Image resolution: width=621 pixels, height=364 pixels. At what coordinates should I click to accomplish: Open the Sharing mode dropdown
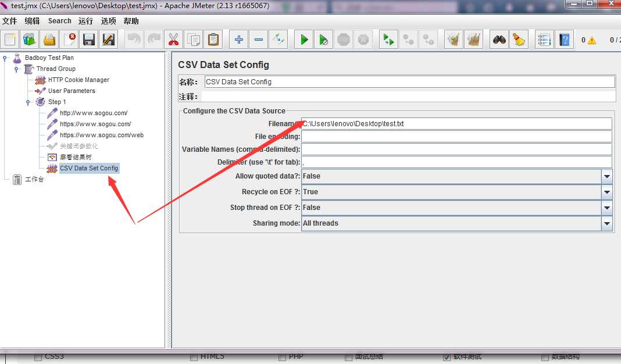tap(606, 223)
